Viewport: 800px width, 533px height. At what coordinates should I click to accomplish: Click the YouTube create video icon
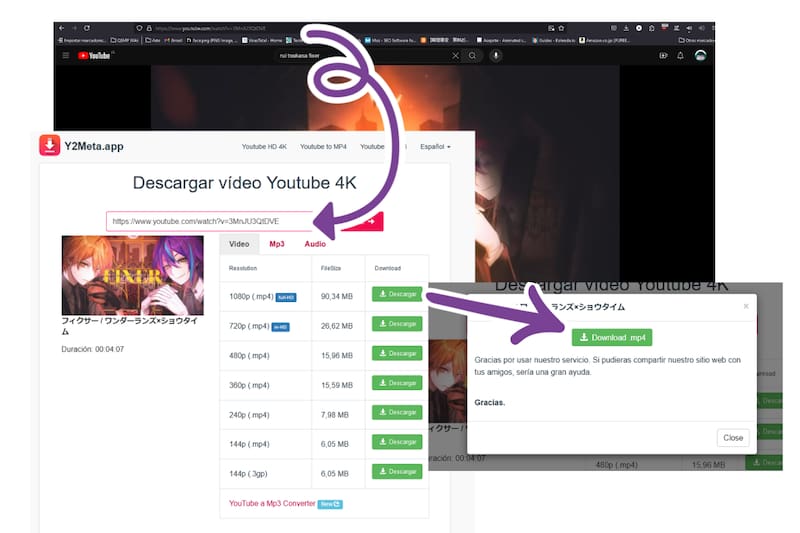pos(663,56)
